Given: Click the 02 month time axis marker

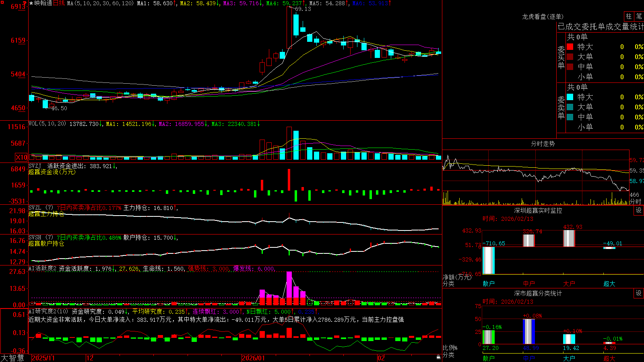Looking at the screenshot, I should 381,358.
